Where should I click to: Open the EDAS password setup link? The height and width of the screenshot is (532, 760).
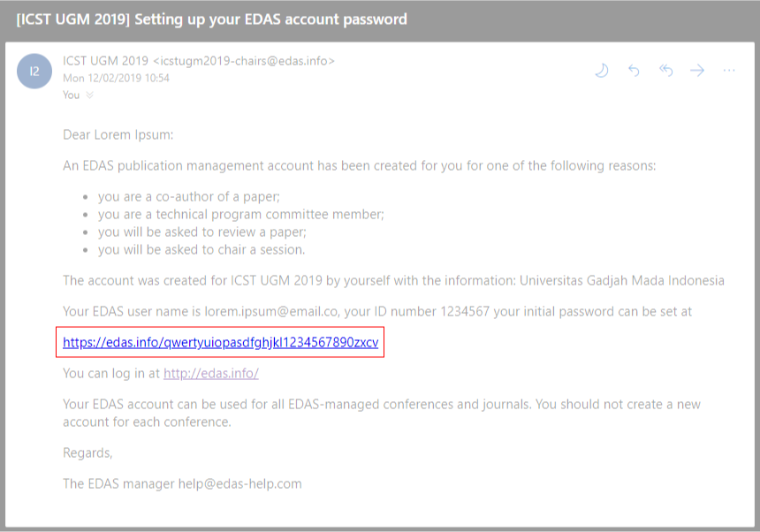click(x=220, y=342)
